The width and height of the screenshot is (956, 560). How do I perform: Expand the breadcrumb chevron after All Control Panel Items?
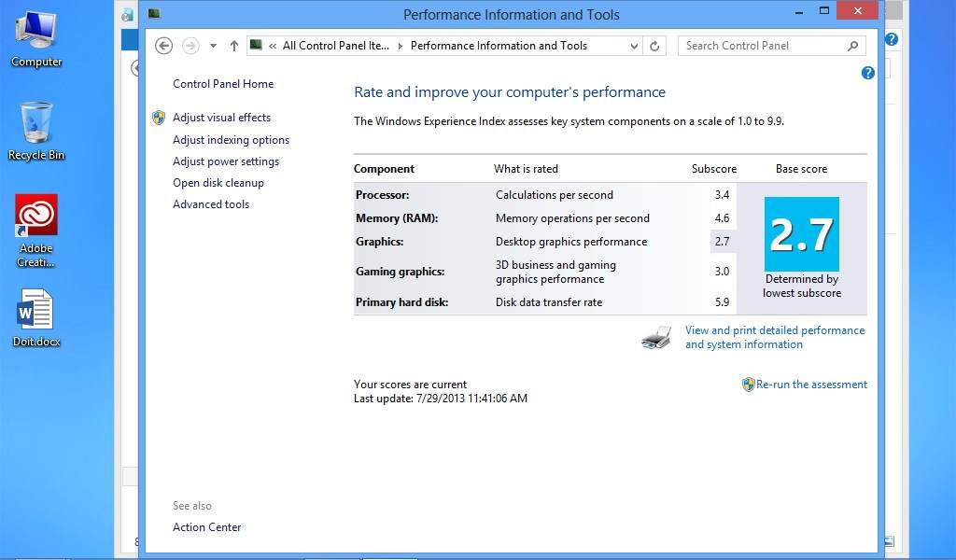click(x=400, y=46)
